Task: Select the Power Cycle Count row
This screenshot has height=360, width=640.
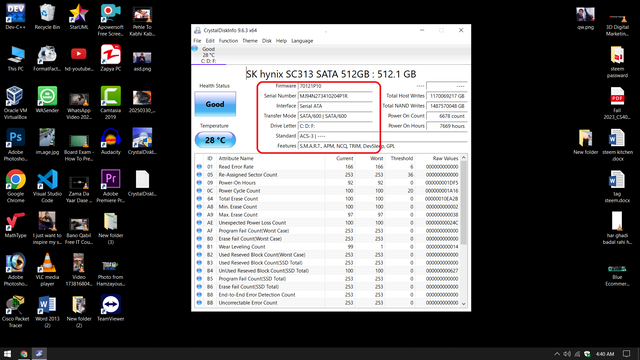Action: click(328, 191)
